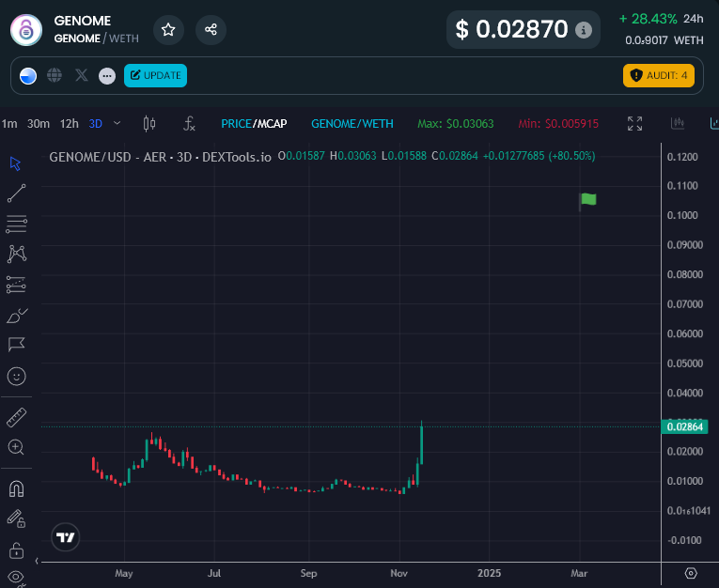
Task: Switch chart interval to 30m
Action: pyautogui.click(x=39, y=124)
